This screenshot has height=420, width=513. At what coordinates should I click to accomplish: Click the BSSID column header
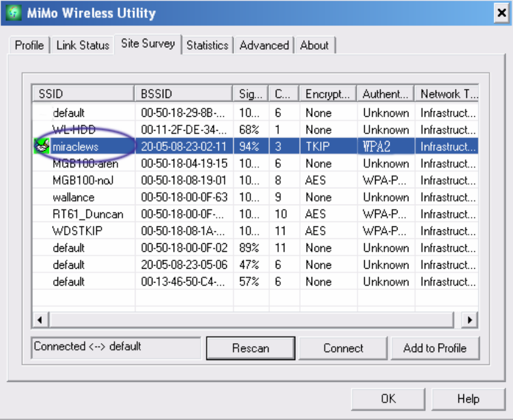(x=184, y=94)
